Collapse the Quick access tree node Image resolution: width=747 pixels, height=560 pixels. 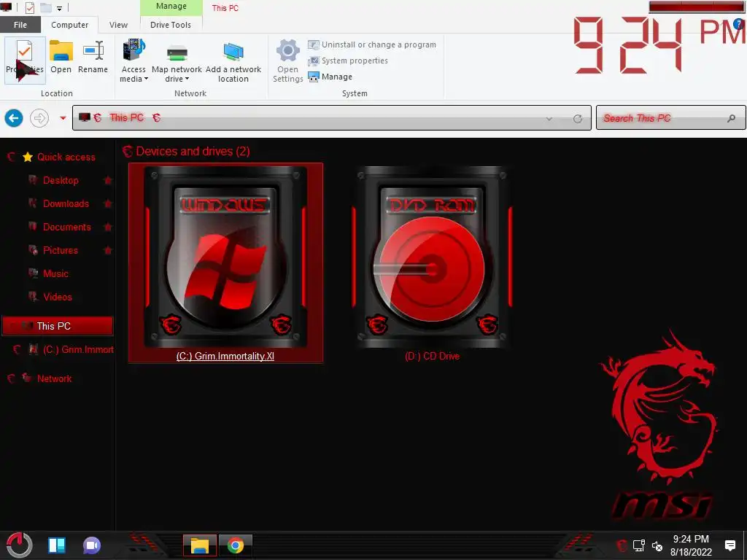click(12, 157)
